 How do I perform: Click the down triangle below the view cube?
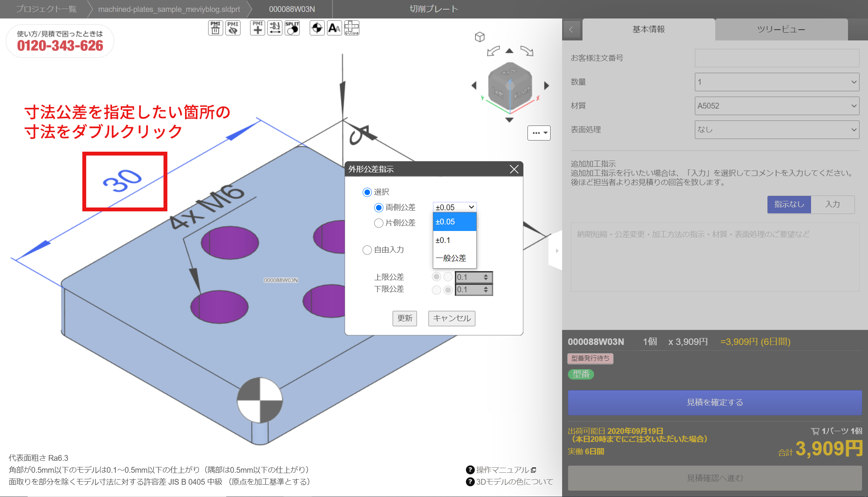(509, 120)
